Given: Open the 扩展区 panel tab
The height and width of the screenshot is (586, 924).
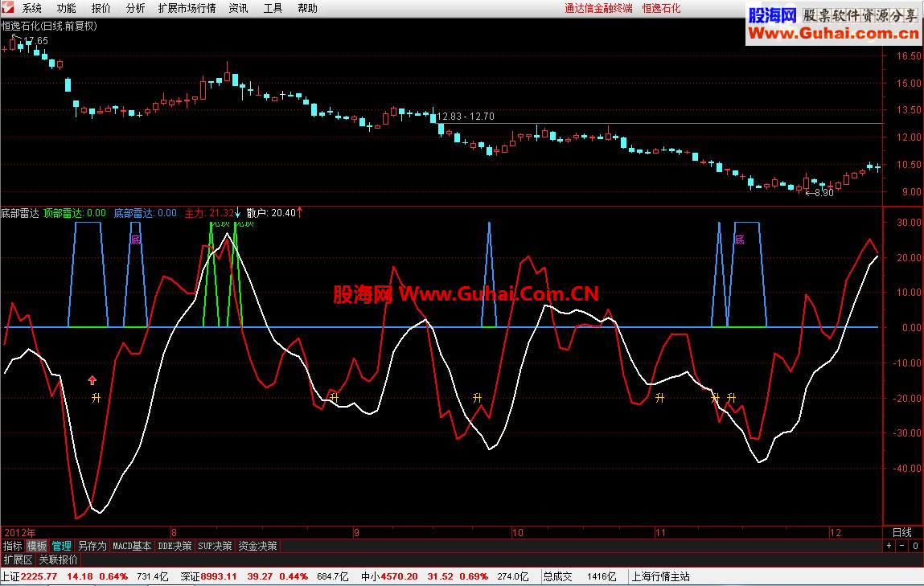Looking at the screenshot, I should pyautogui.click(x=18, y=559).
